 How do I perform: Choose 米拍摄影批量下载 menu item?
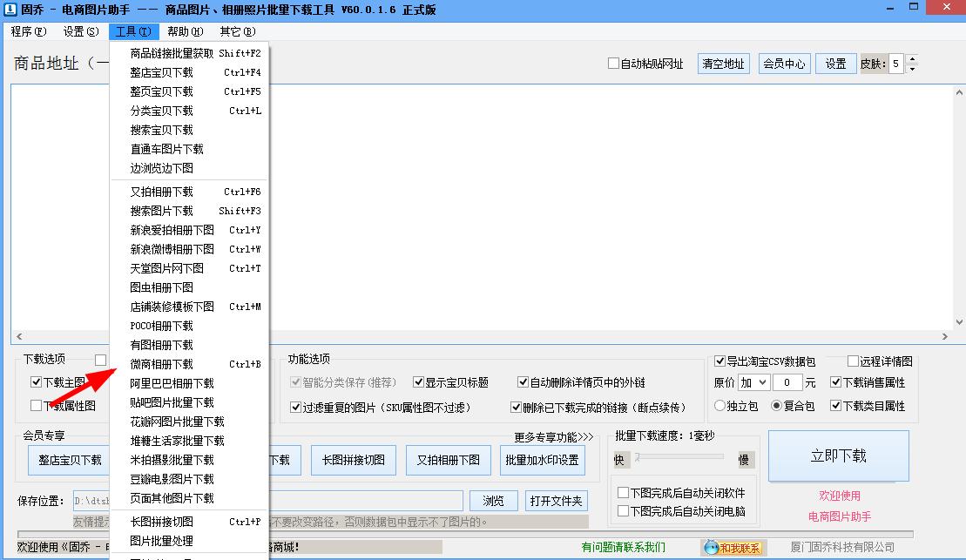(x=189, y=460)
